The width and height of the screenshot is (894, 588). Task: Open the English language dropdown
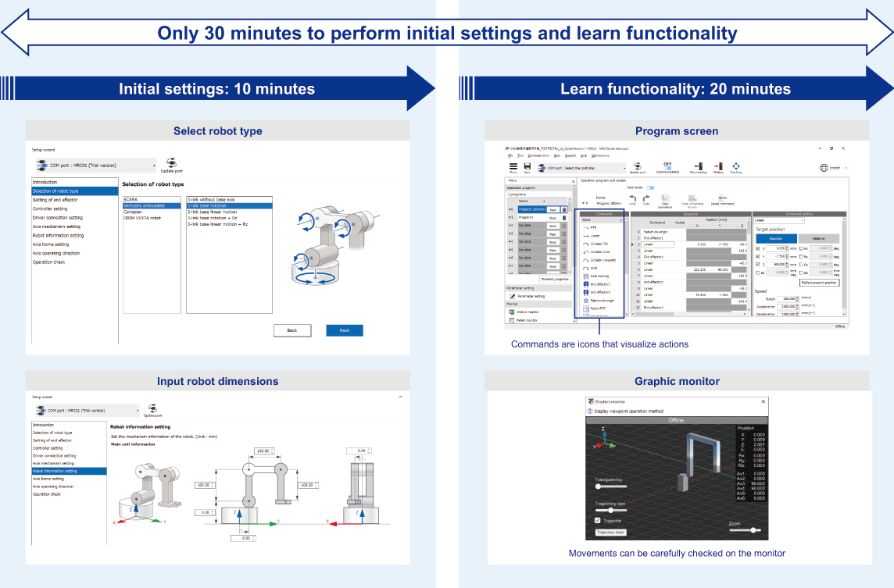pos(834,168)
